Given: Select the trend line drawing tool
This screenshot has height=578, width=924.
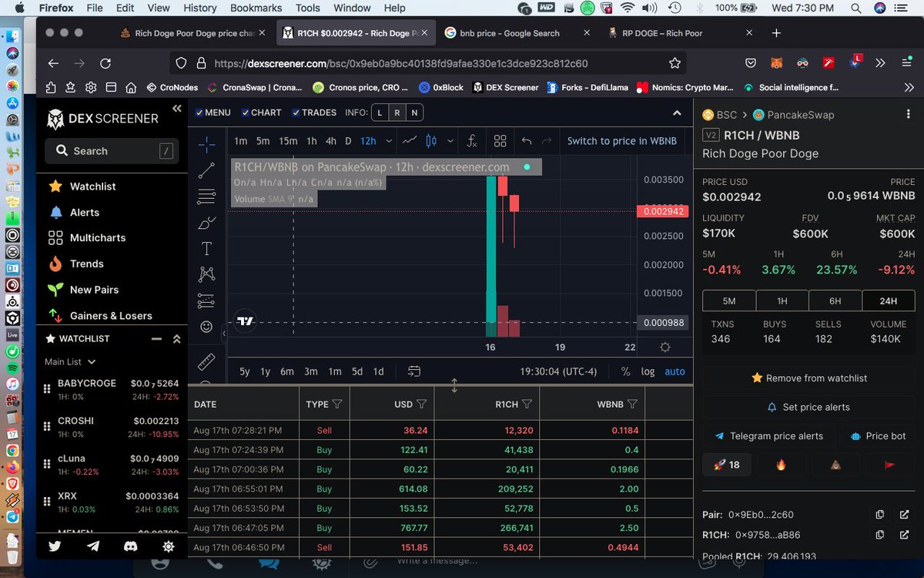Looking at the screenshot, I should (x=206, y=170).
